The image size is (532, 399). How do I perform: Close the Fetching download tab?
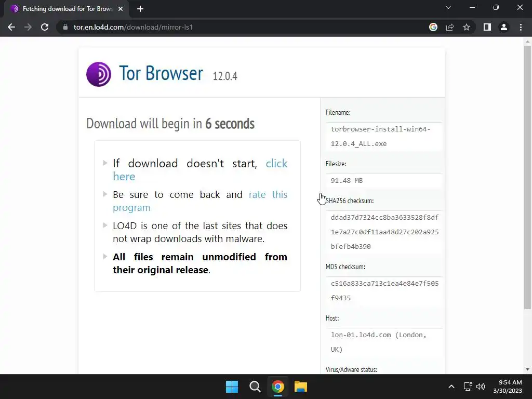pyautogui.click(x=121, y=9)
